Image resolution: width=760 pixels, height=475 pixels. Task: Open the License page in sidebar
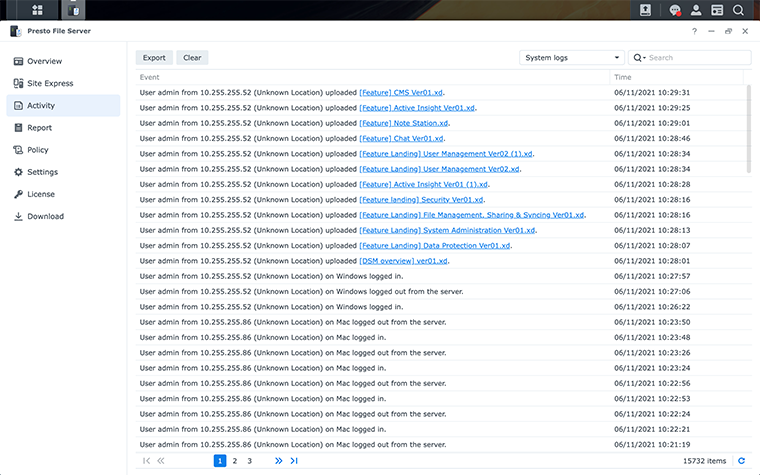[x=41, y=194]
